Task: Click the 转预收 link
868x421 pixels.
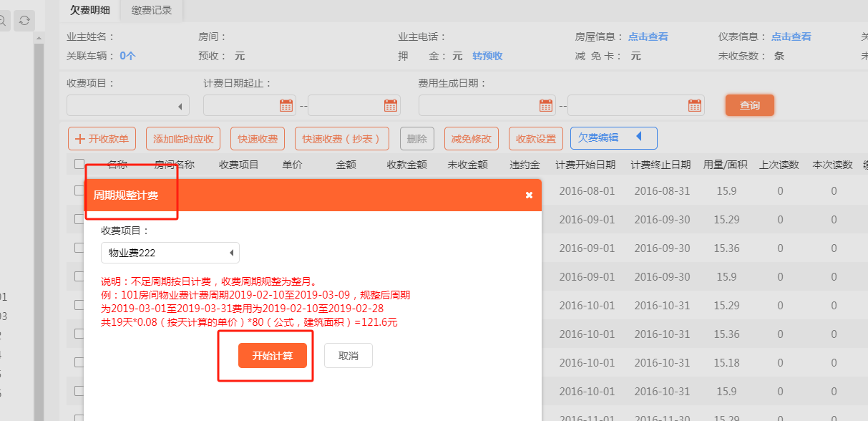Action: pyautogui.click(x=487, y=56)
